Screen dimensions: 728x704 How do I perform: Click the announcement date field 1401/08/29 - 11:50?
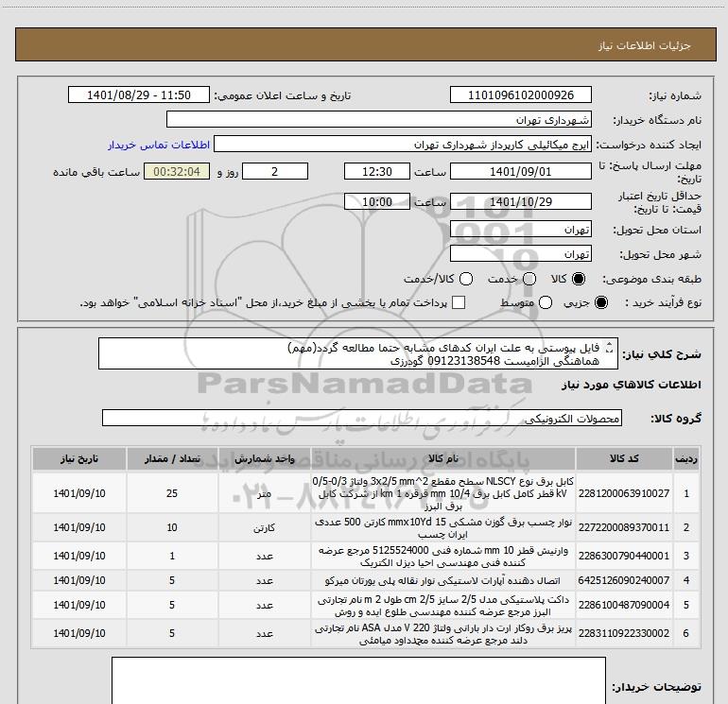click(139, 95)
